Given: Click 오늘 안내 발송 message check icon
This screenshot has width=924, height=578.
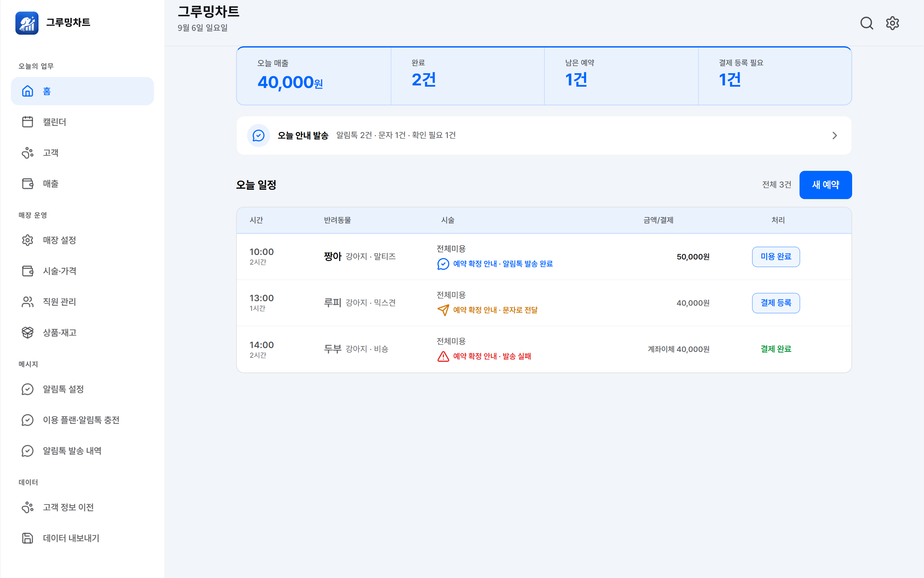Looking at the screenshot, I should (x=259, y=135).
